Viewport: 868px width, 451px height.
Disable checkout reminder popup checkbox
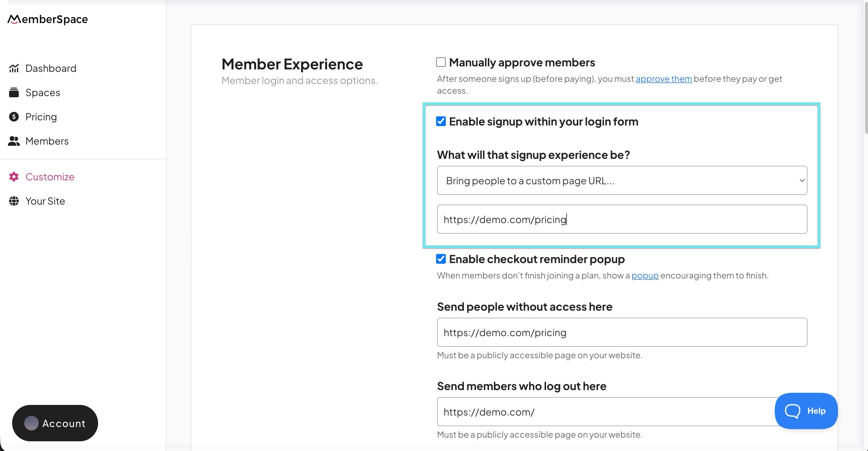tap(441, 259)
